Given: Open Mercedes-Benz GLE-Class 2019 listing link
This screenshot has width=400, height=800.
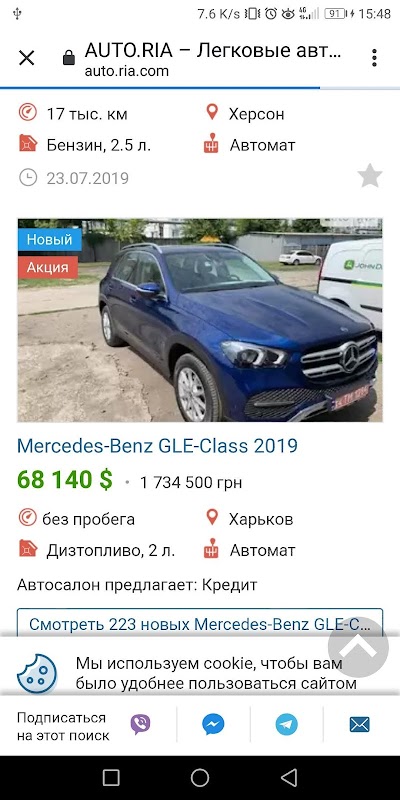Looking at the screenshot, I should (x=157, y=446).
